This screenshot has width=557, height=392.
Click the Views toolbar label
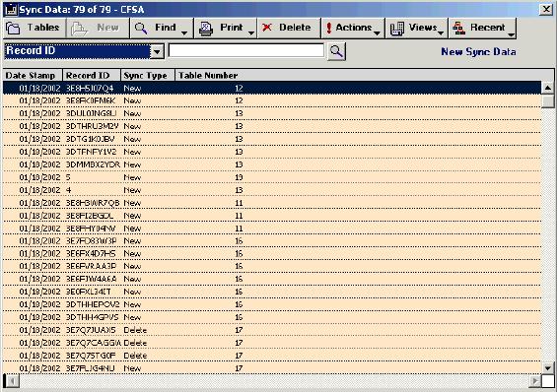coord(423,28)
